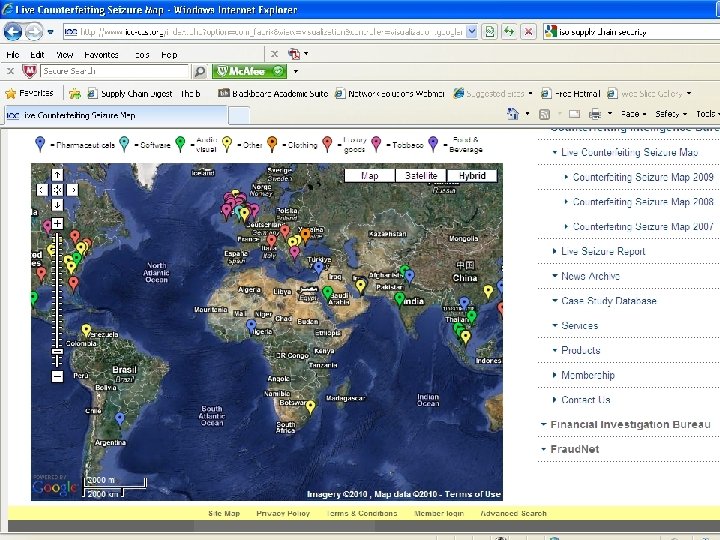Select the Live Counterfeiting Seizure Map tab
Screen dimensions: 720x540
point(116,115)
